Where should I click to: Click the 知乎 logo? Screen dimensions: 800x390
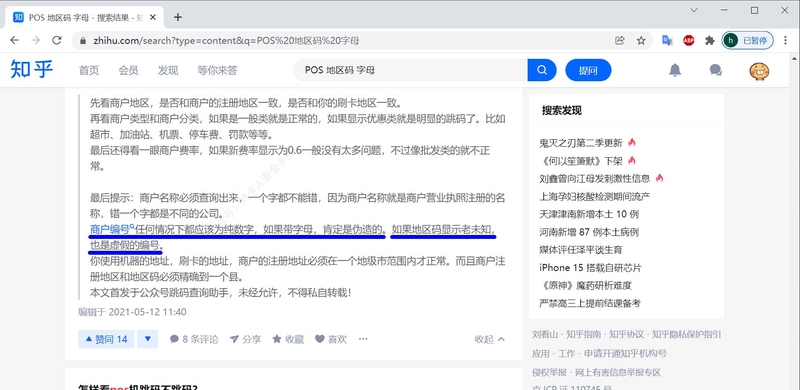[x=32, y=69]
